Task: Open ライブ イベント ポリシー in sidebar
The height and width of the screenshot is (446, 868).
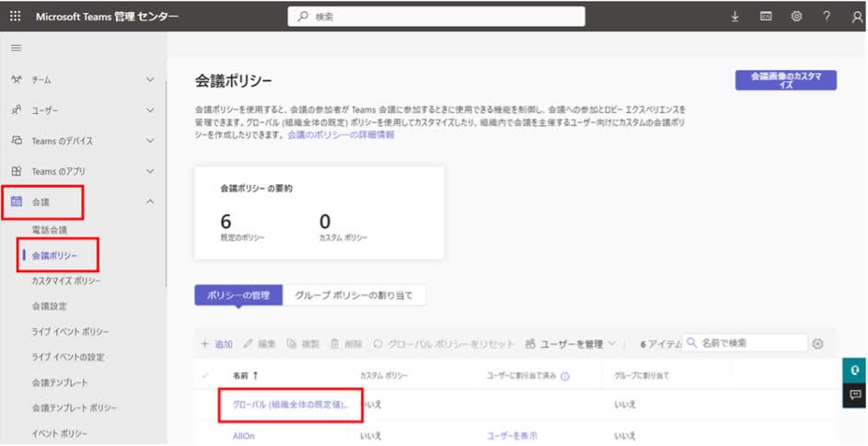Action: coord(70,331)
